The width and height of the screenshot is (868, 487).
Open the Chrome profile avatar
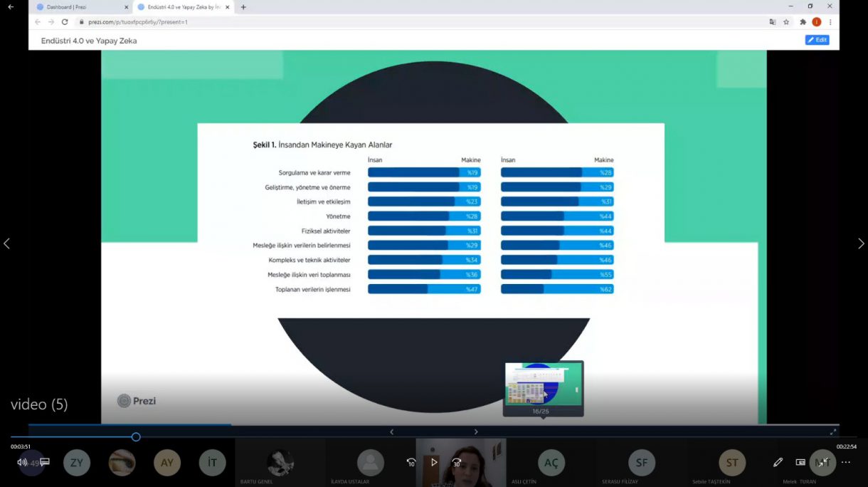[x=817, y=22]
